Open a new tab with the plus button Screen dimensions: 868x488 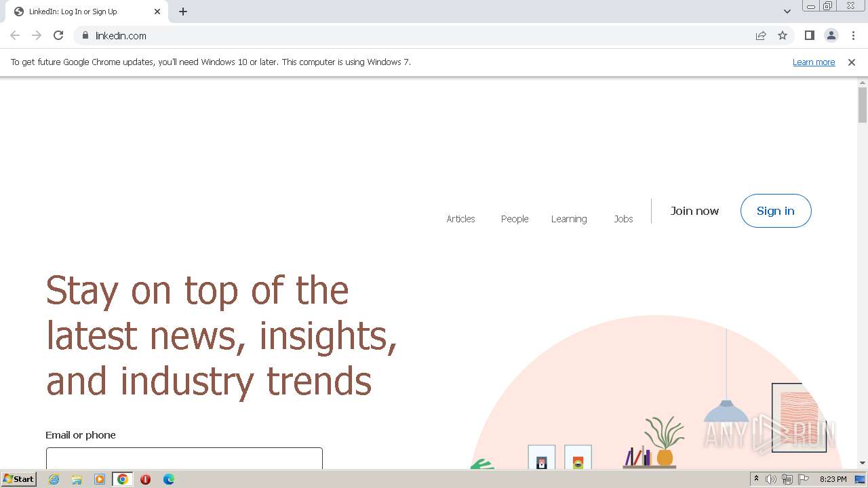(x=183, y=12)
